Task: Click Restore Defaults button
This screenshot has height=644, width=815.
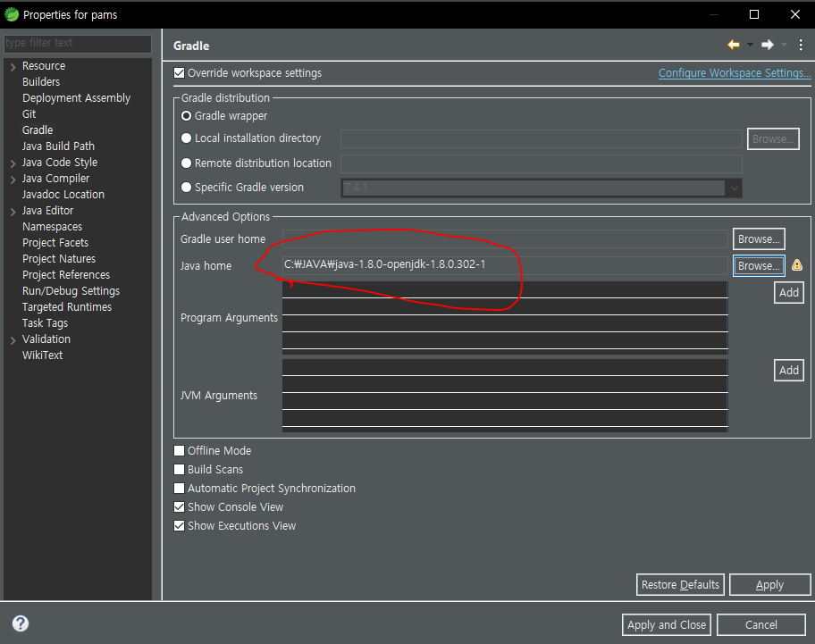Action: point(680,585)
